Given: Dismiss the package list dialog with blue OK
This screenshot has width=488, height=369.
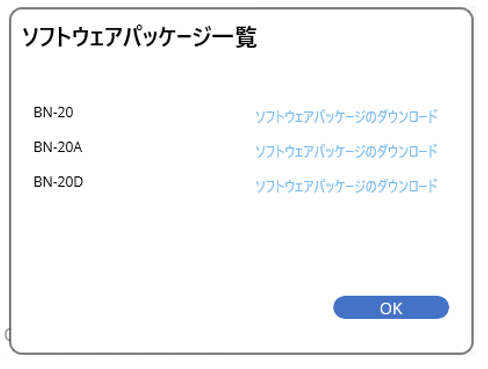Looking at the screenshot, I should point(391,307).
